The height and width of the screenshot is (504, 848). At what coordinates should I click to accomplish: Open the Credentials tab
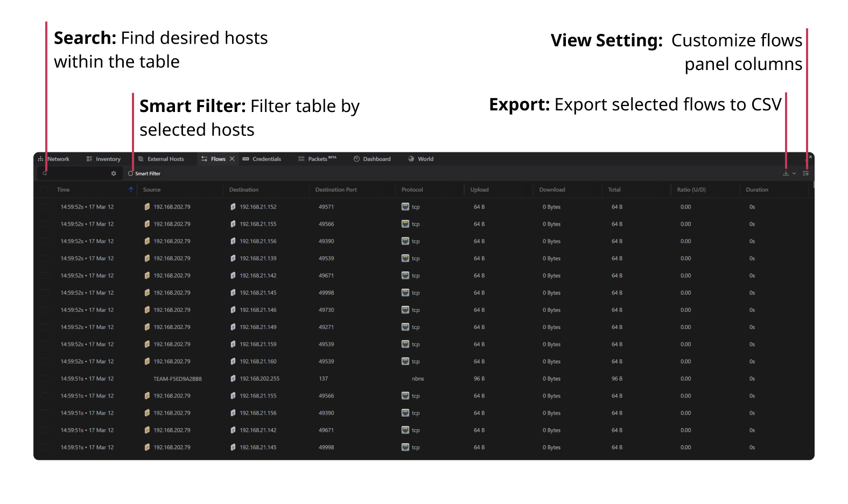point(262,159)
